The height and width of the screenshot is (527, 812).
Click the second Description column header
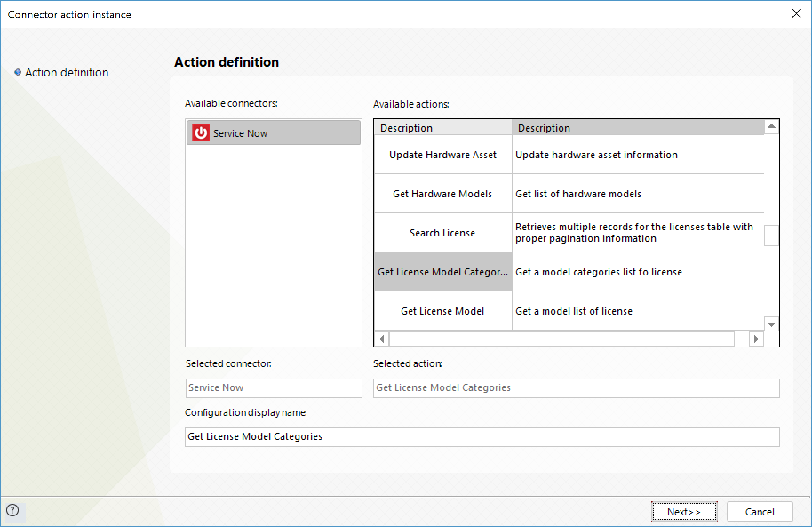tap(638, 128)
